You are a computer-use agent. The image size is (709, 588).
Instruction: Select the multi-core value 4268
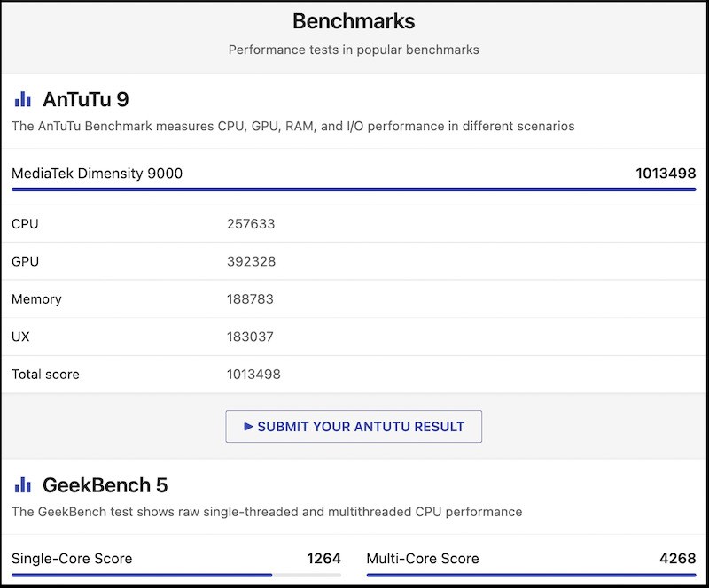pyautogui.click(x=678, y=559)
